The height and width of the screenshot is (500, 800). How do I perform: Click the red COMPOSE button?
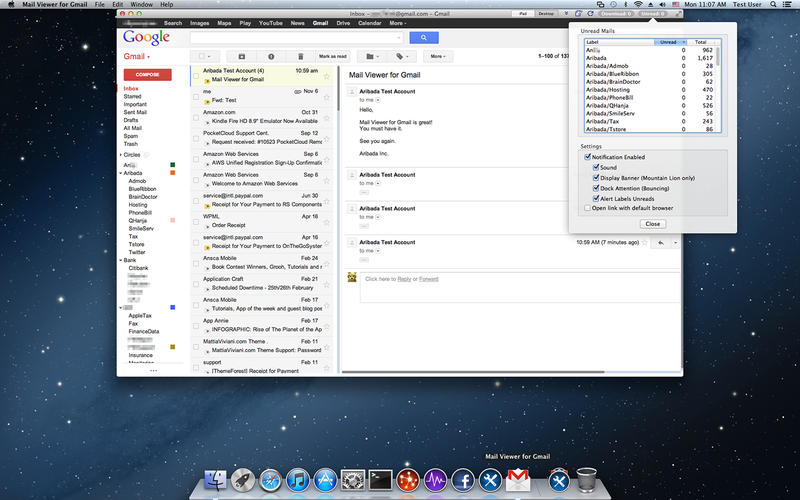[x=147, y=74]
